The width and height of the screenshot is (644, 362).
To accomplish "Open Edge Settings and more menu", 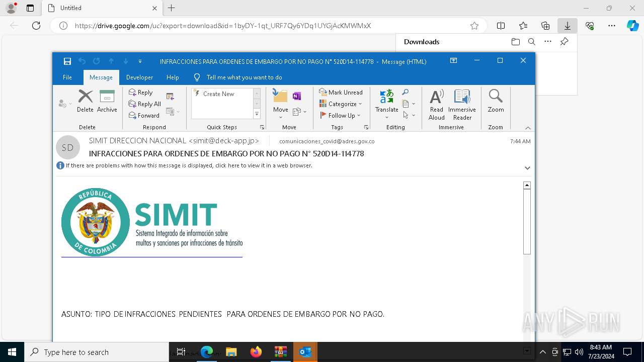I will (x=612, y=26).
